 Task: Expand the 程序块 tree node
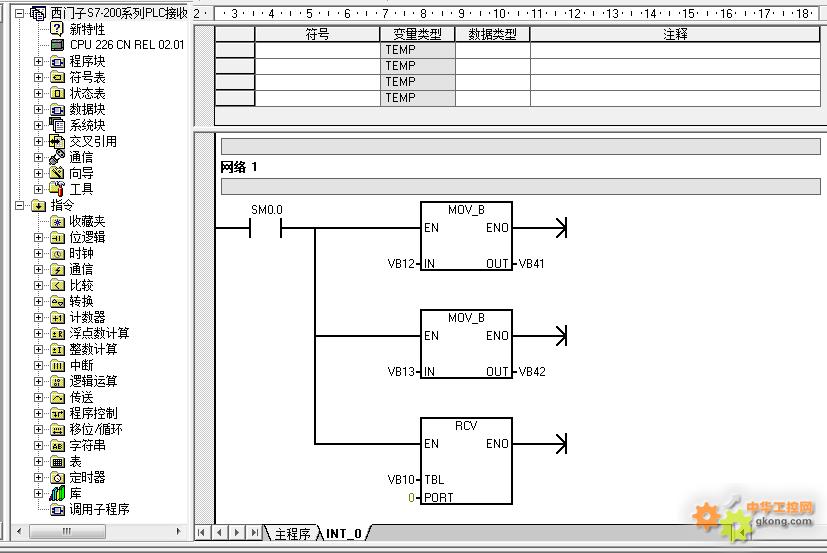click(x=39, y=61)
